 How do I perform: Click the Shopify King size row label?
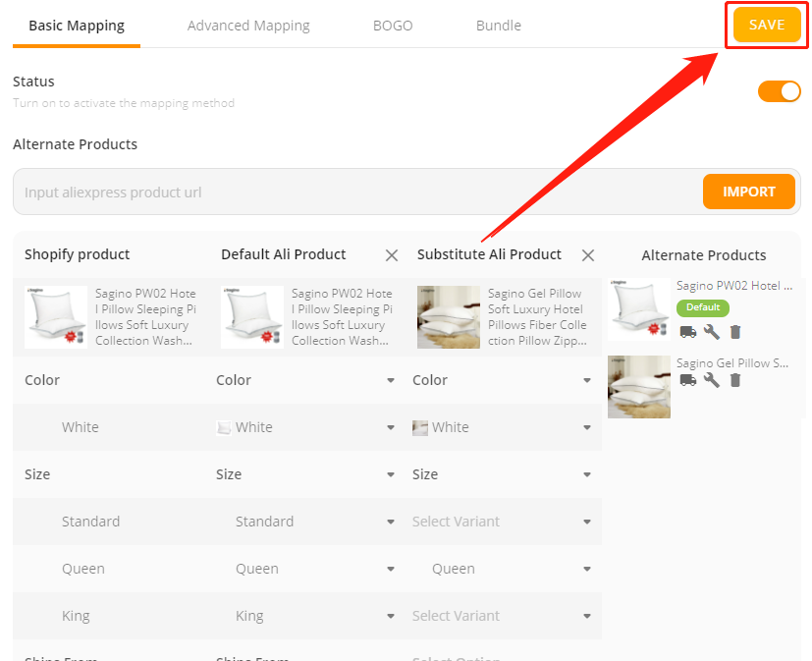(76, 616)
